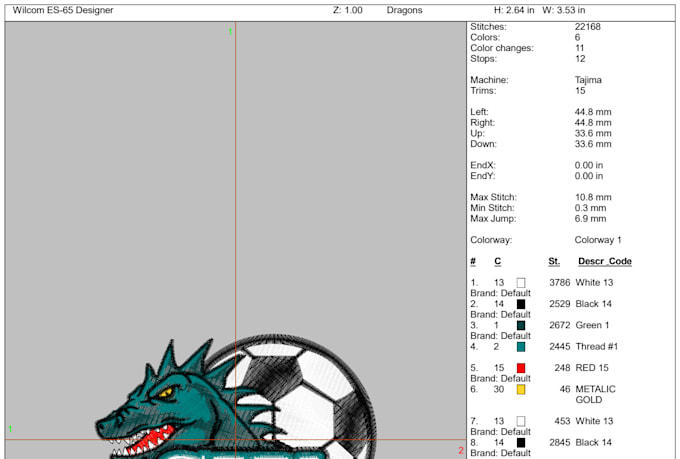Screen dimensions: 680x459
Task: Click the Trims value 15
Action: [x=580, y=91]
